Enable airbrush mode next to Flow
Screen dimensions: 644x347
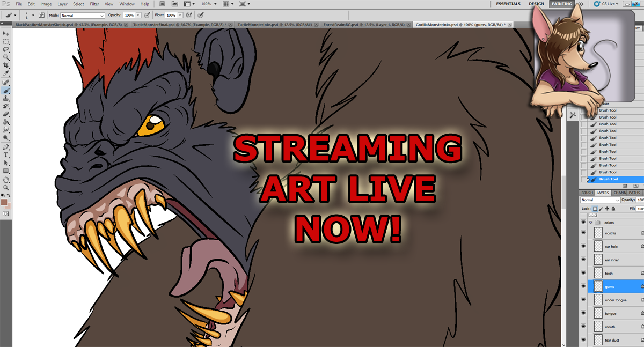tap(189, 16)
